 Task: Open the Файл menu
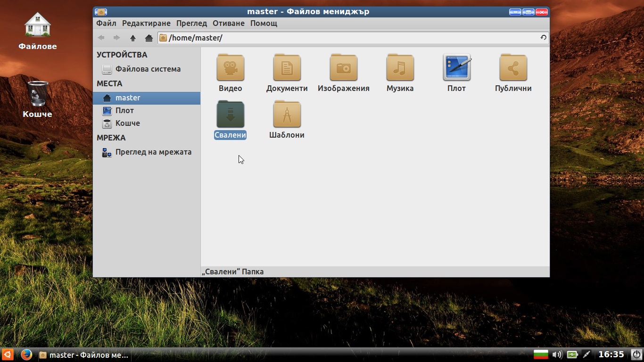click(x=106, y=23)
